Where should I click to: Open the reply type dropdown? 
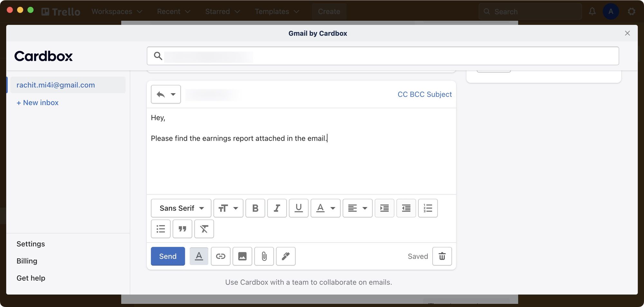tap(166, 94)
